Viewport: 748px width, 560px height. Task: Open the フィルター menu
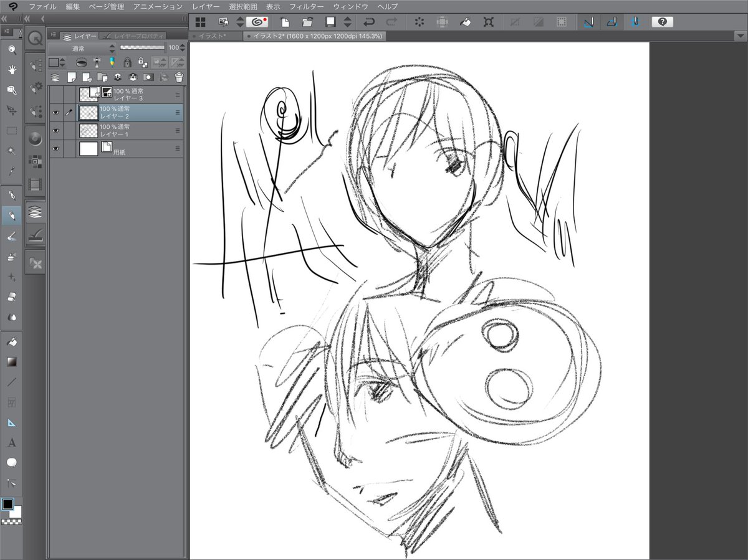[x=307, y=6]
